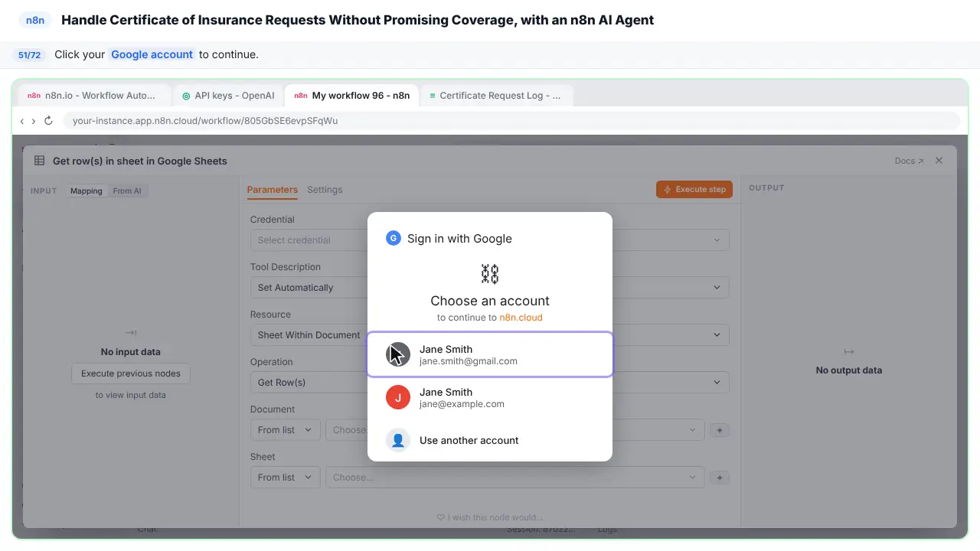The height and width of the screenshot is (551, 980).
Task: Open the Tool Description dropdown
Action: coord(489,288)
